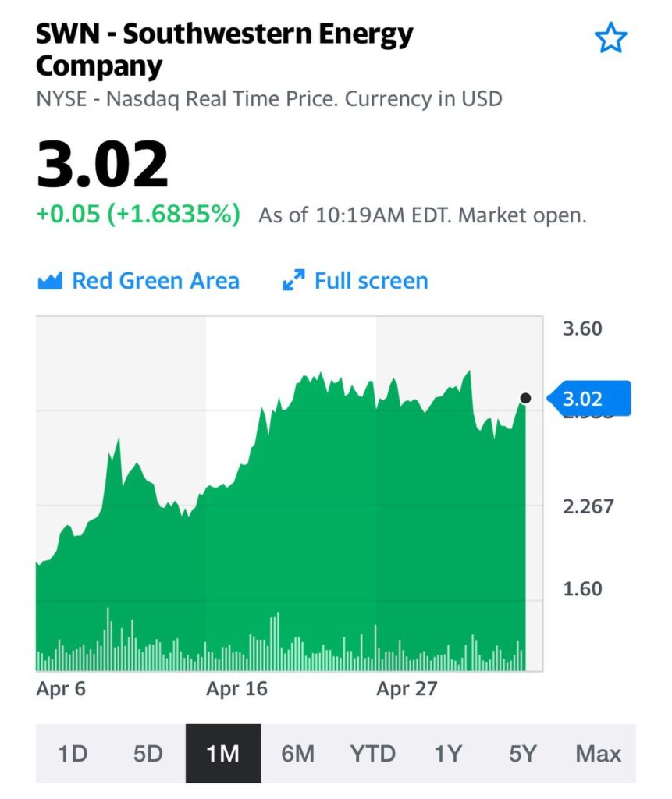Click the Apr 16 date axis label

point(236,689)
